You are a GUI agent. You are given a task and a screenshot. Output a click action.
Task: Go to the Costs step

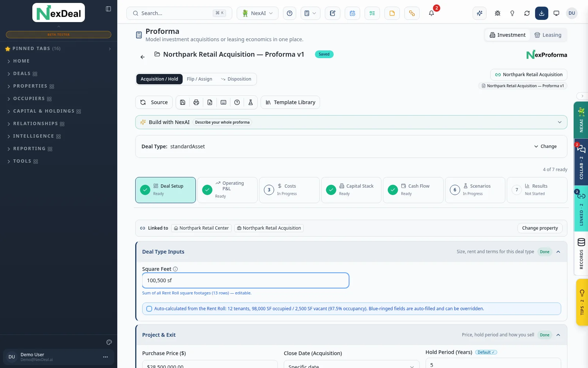pos(289,190)
